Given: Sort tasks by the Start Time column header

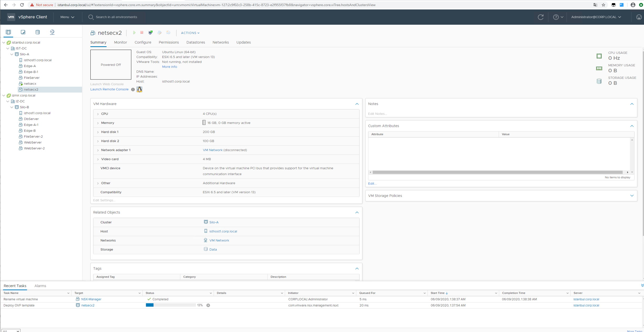Looking at the screenshot, I should point(438,293).
